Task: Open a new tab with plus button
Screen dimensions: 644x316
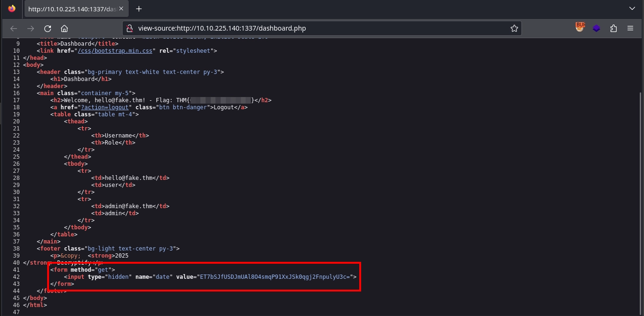Action: pyautogui.click(x=139, y=9)
